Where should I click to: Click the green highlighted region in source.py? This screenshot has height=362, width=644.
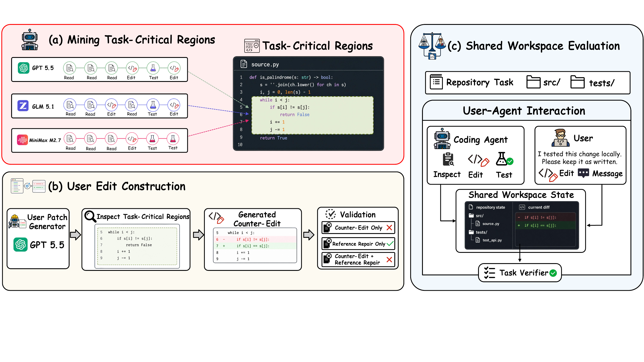click(x=312, y=115)
